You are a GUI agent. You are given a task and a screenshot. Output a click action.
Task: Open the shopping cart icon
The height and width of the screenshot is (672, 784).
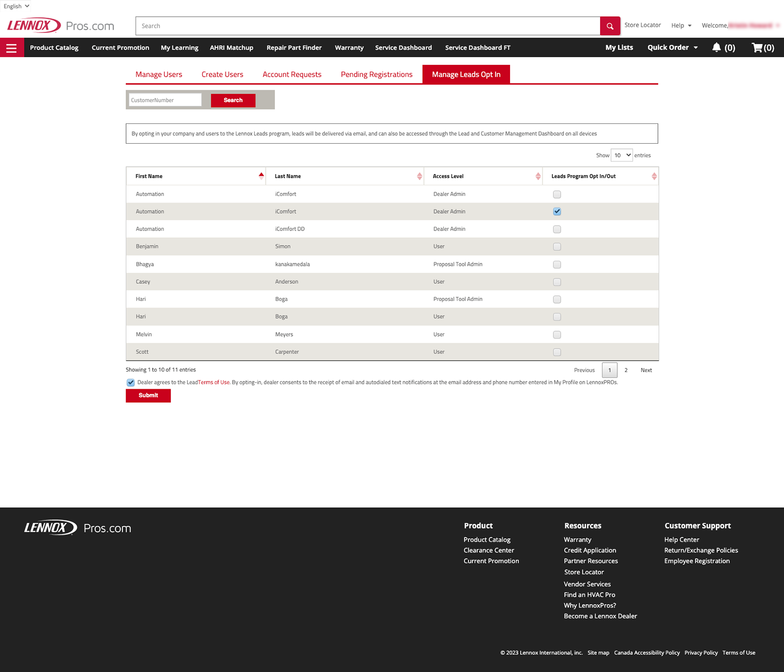[x=757, y=48]
